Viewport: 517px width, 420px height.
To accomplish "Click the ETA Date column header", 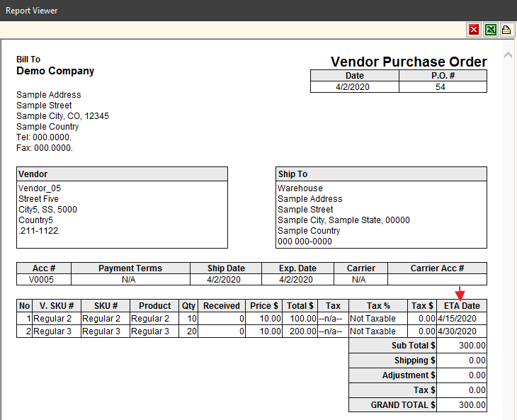I will (462, 306).
